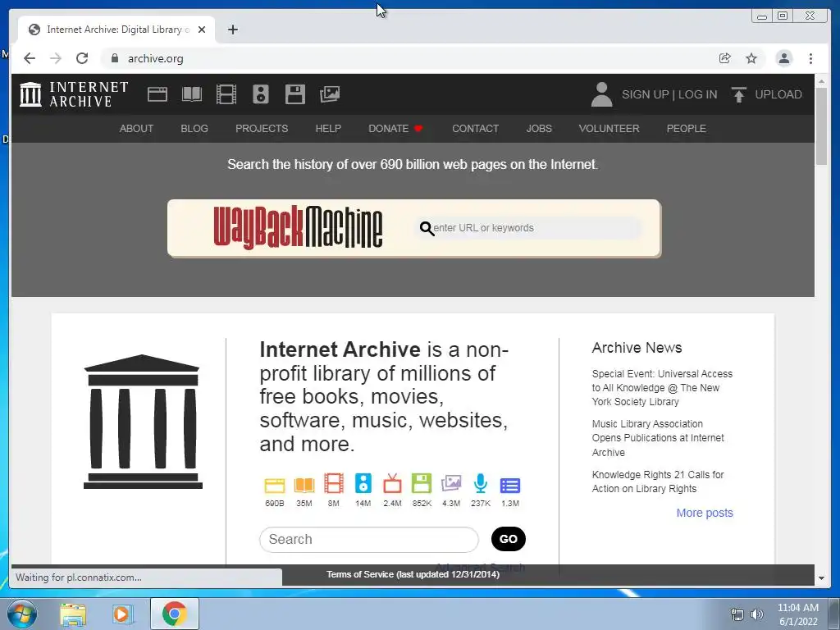The width and height of the screenshot is (840, 630).
Task: Open Windows Explorer from the taskbar
Action: click(73, 614)
